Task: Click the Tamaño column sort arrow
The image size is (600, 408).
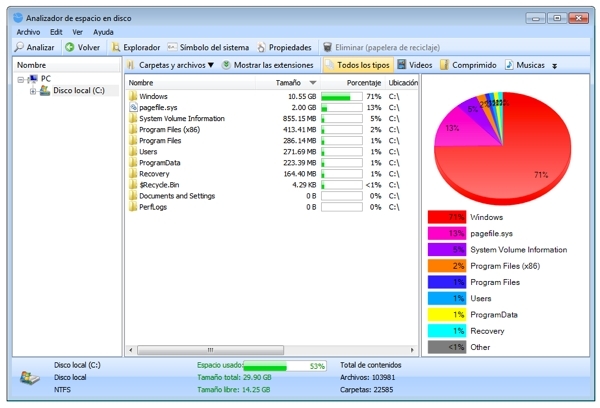Action: click(313, 83)
